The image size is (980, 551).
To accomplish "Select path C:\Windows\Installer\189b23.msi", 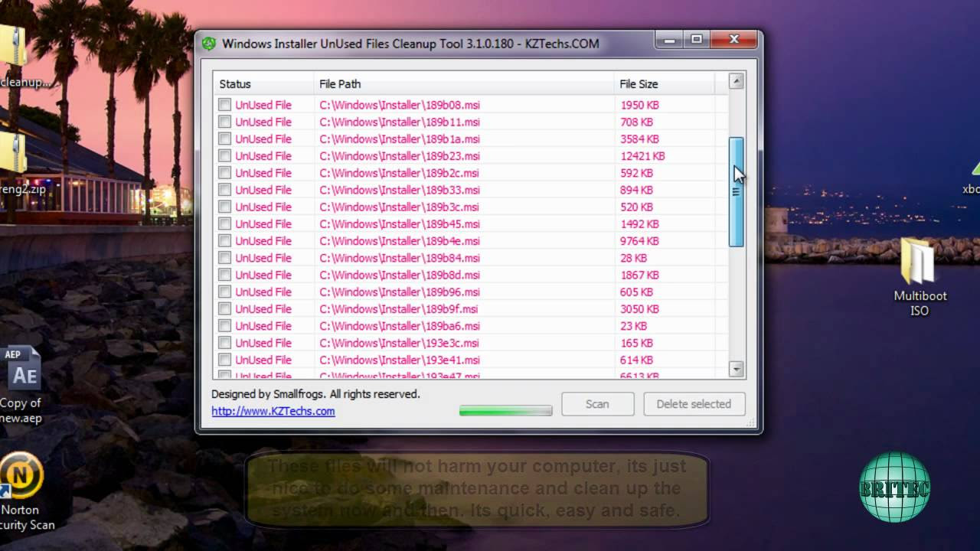I will point(400,155).
